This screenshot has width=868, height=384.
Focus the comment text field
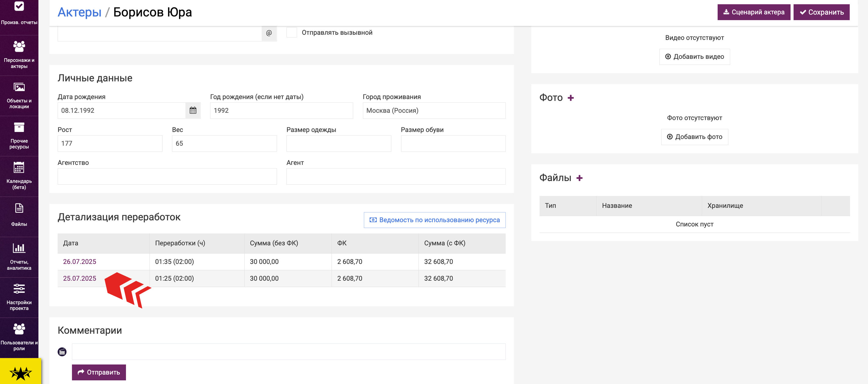coord(289,352)
